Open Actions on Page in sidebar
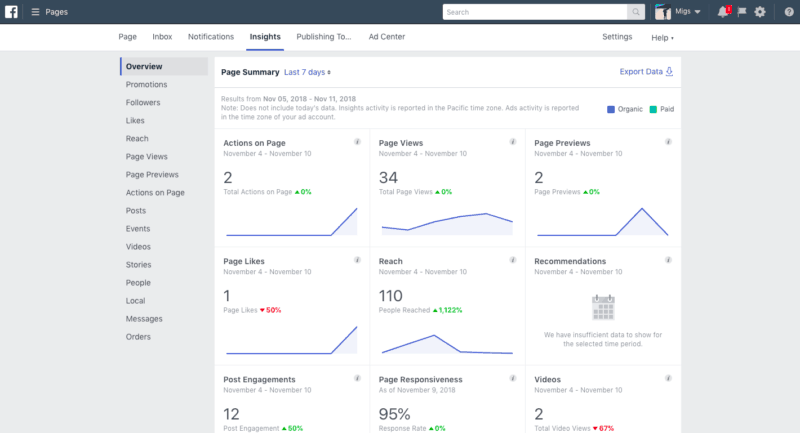This screenshot has height=433, width=800. pos(155,193)
